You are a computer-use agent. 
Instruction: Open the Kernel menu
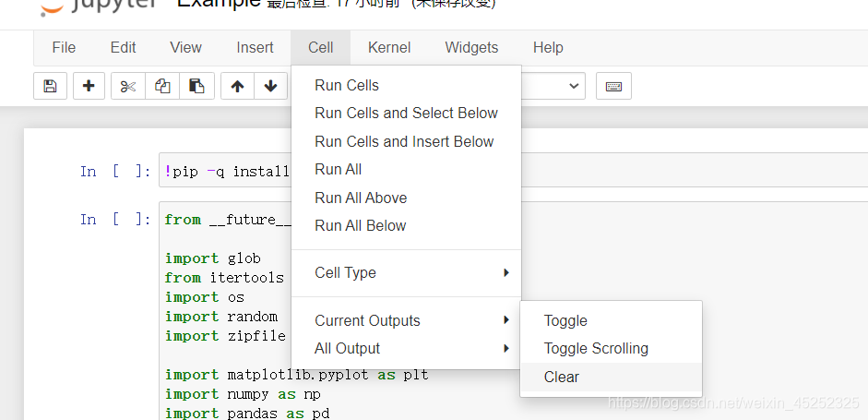point(389,48)
